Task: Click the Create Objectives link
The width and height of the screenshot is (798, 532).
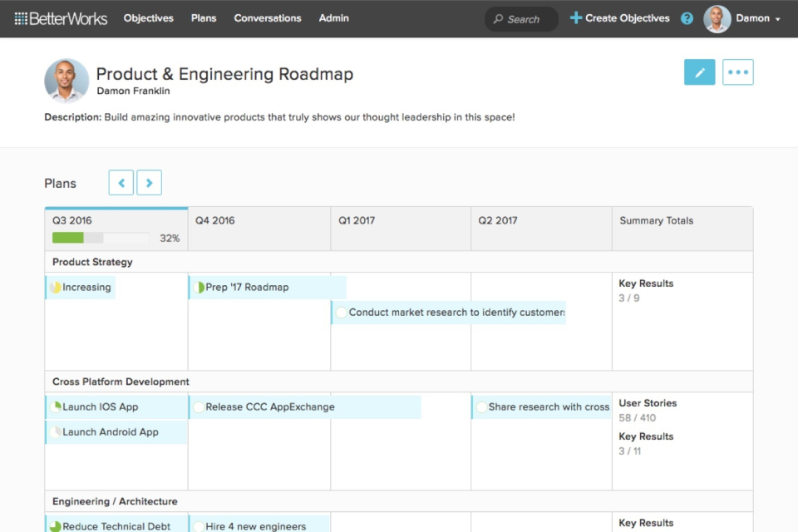Action: [627, 18]
